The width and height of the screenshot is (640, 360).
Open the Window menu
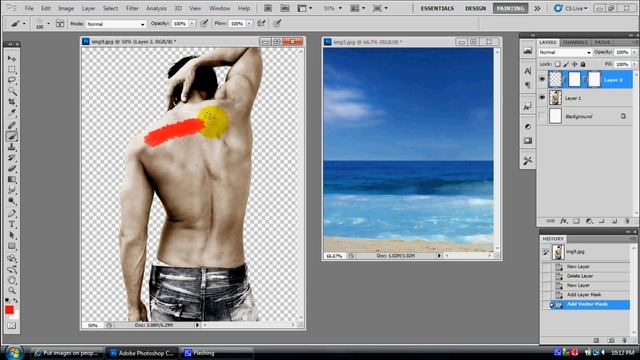[x=220, y=8]
